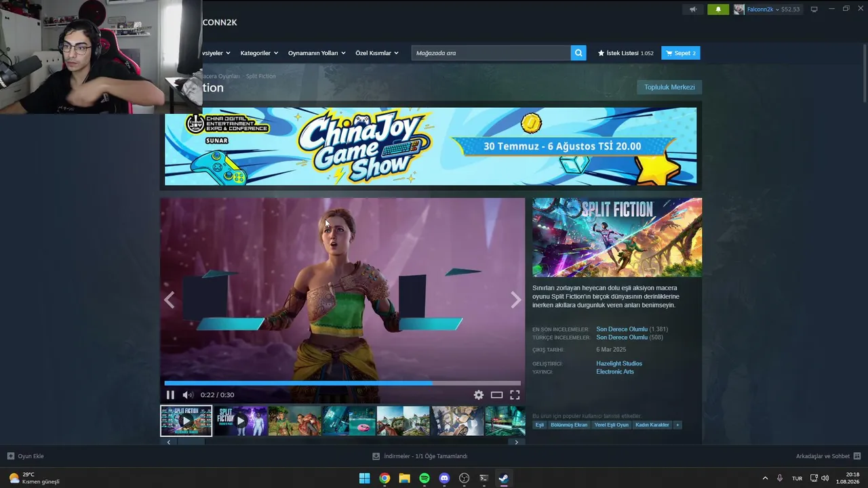Show hidden system tray icons chevron
868x488 pixels.
(765, 479)
